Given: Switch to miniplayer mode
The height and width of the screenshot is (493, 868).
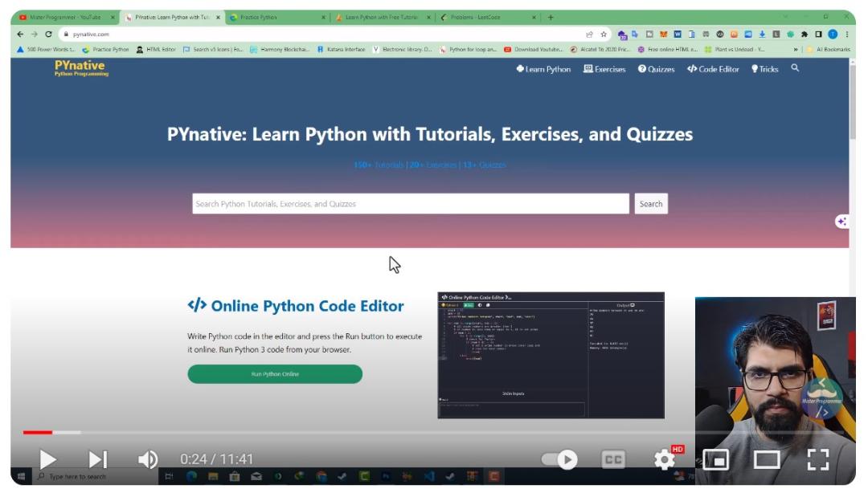Looking at the screenshot, I should [x=716, y=459].
